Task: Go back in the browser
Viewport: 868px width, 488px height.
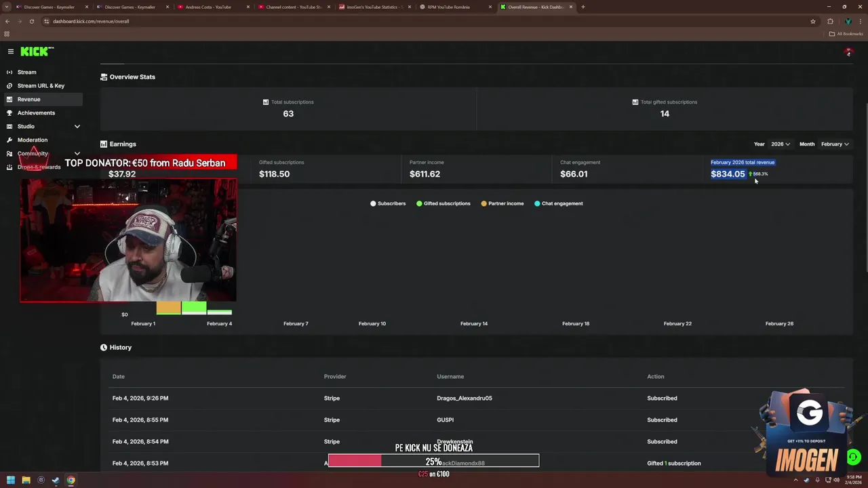Action: point(7,21)
